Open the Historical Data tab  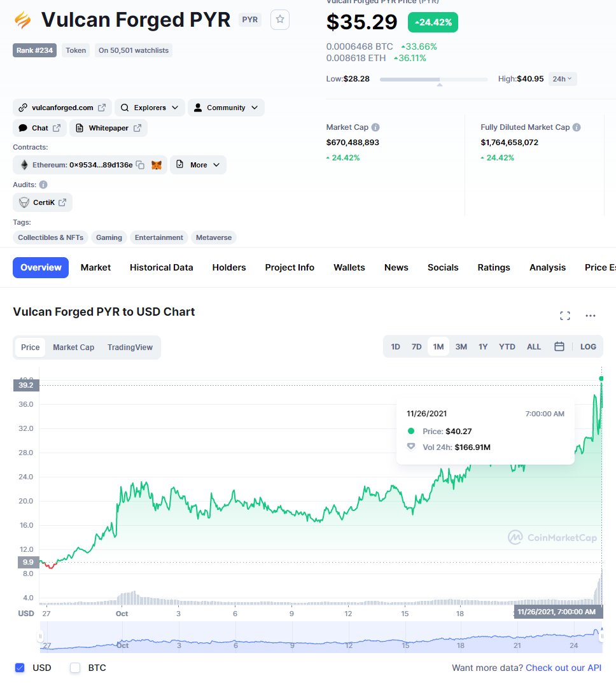click(161, 267)
